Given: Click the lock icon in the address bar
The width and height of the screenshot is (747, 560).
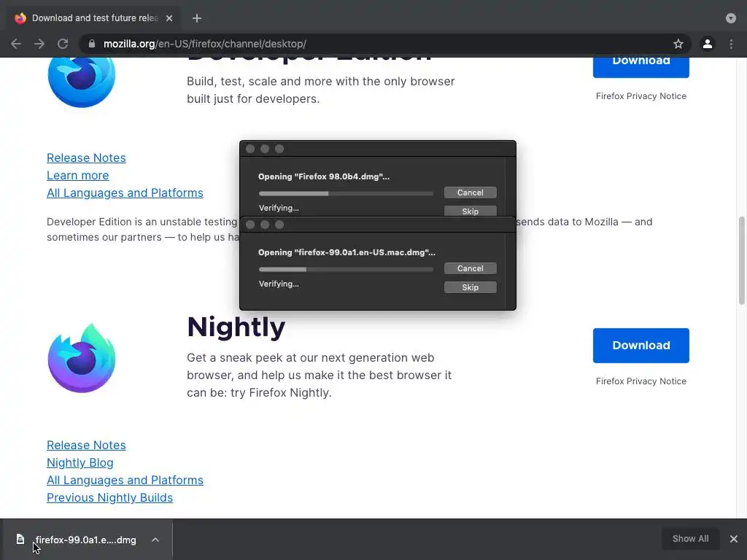Looking at the screenshot, I should coord(92,44).
